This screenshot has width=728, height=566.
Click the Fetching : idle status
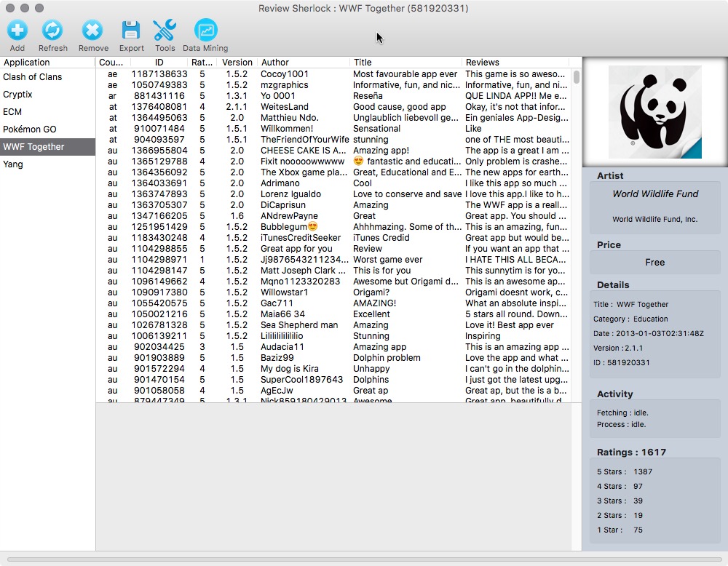pos(622,413)
